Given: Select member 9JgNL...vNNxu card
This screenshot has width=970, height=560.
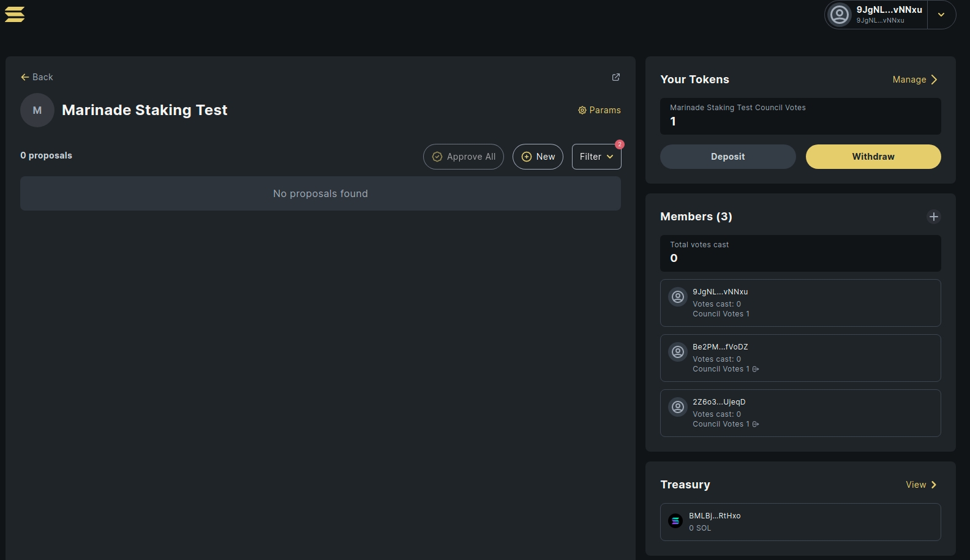Looking at the screenshot, I should tap(800, 303).
